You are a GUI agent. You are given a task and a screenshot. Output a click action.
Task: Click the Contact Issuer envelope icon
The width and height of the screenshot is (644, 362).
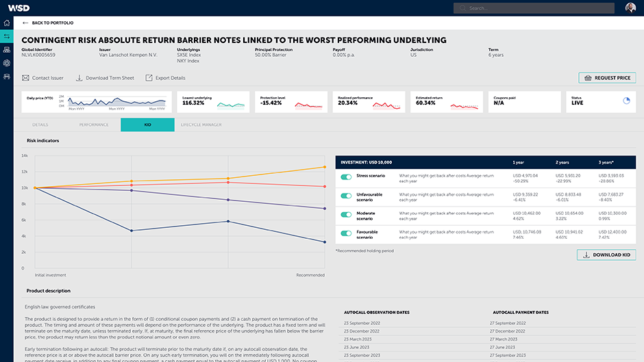[25, 78]
